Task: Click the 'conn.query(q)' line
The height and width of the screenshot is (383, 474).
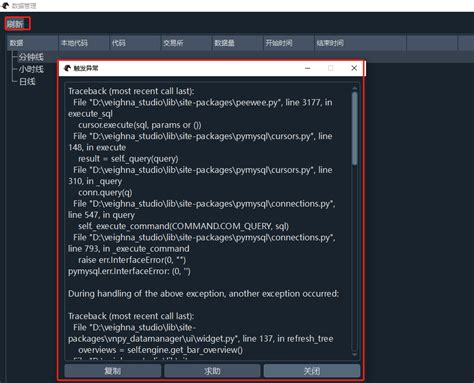Action: (105, 193)
